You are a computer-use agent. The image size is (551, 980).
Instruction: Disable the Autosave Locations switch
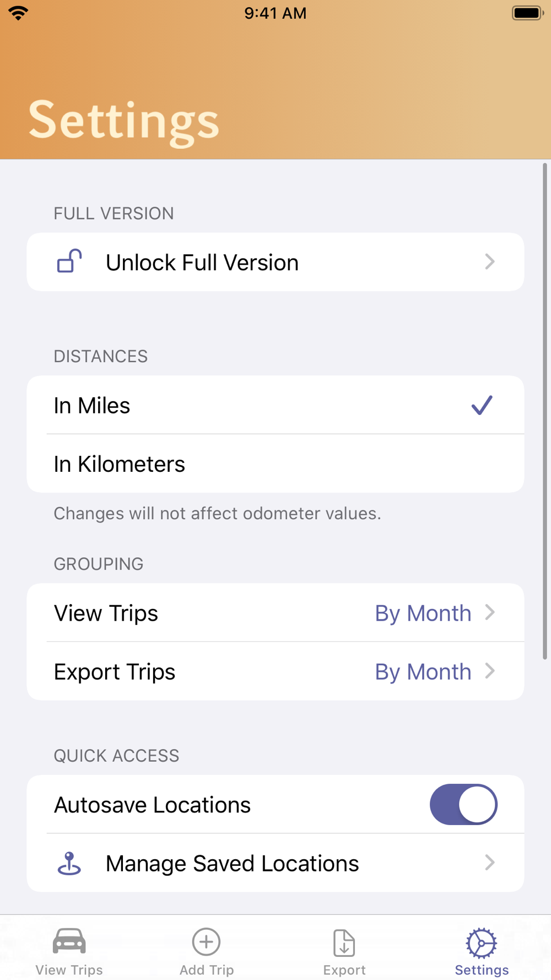[463, 805]
